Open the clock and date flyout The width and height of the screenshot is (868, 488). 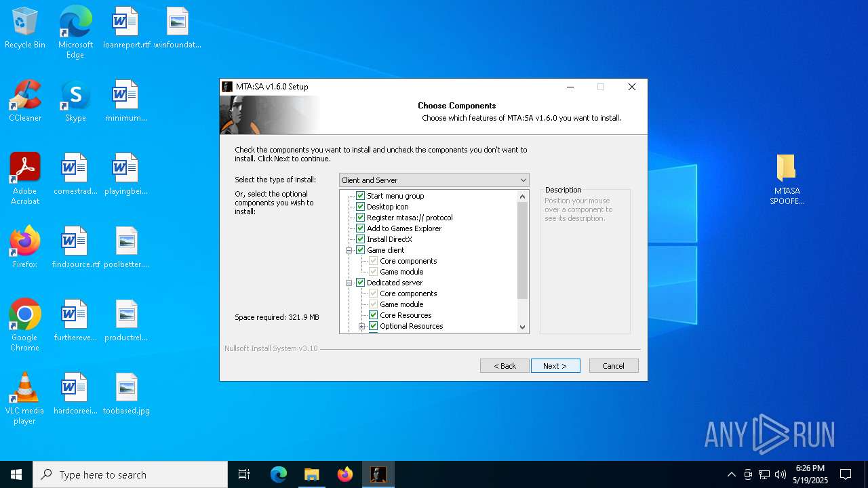click(x=810, y=474)
